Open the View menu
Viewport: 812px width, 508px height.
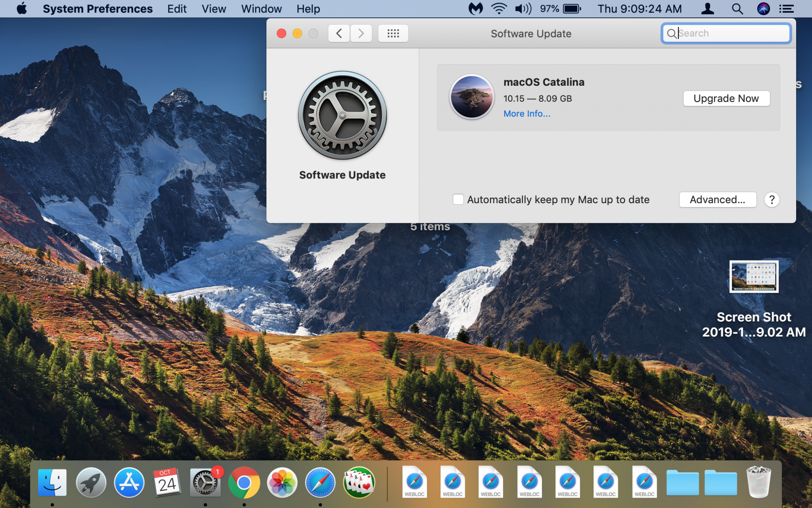tap(214, 9)
